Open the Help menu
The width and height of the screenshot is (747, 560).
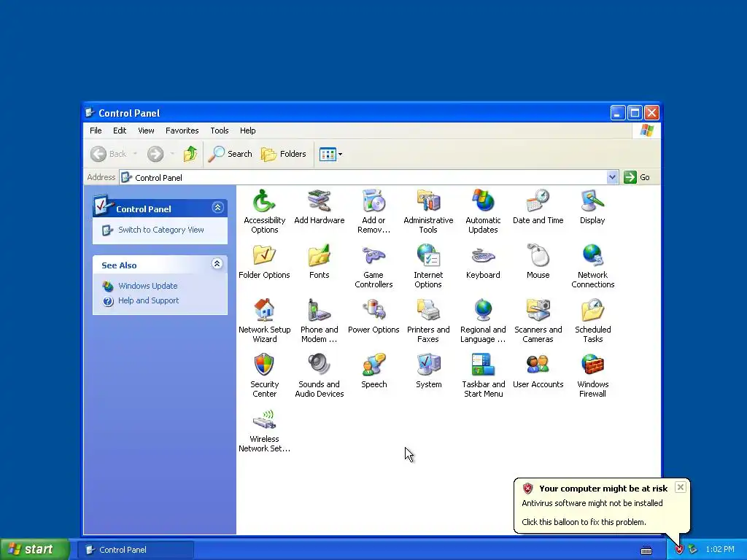247,131
